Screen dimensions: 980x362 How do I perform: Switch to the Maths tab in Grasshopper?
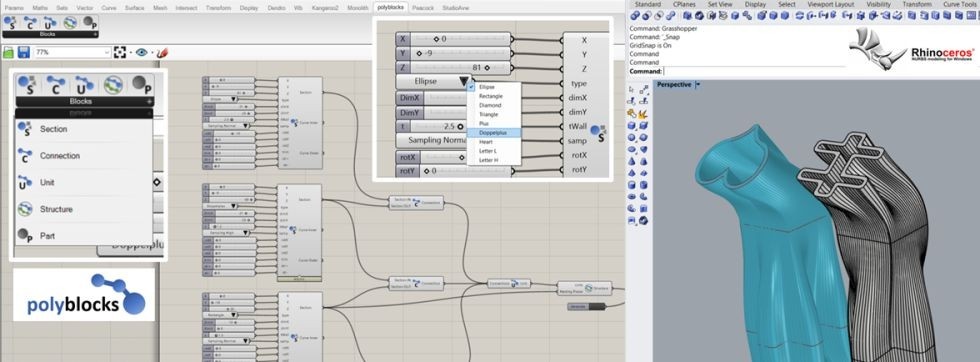tap(39, 8)
